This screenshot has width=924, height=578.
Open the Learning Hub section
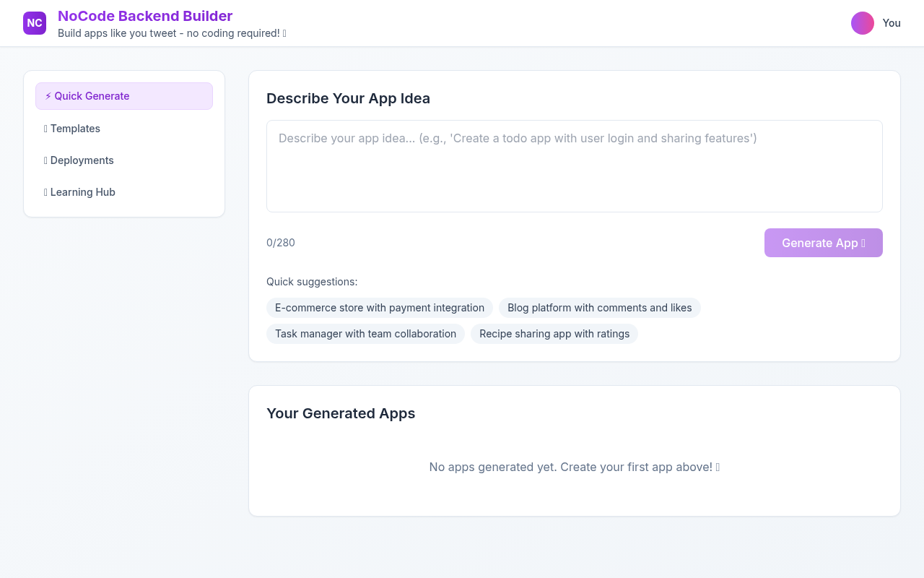pos(82,191)
